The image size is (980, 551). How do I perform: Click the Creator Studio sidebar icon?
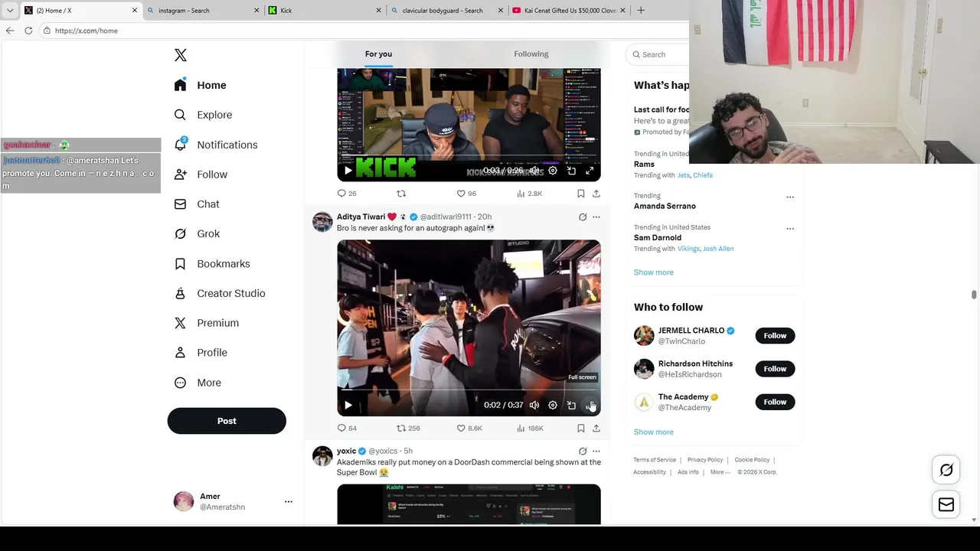click(180, 293)
